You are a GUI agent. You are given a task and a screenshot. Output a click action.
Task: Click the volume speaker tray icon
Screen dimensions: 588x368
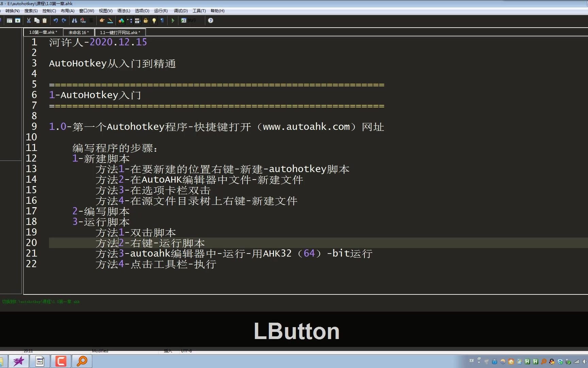coord(585,362)
